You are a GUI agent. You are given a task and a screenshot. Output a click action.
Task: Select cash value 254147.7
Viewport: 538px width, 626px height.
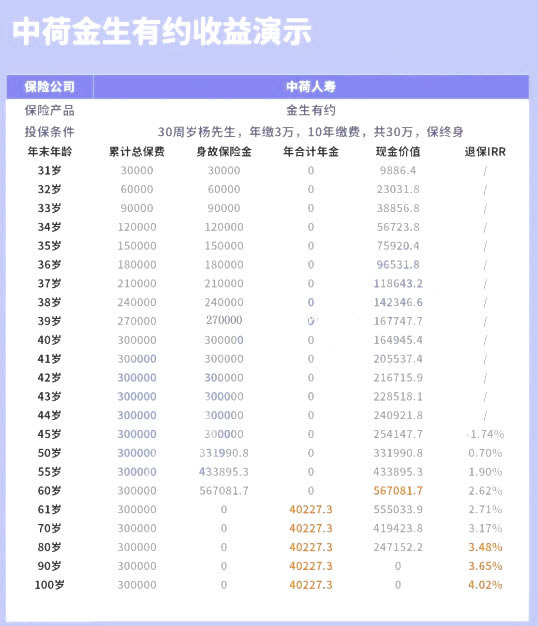point(398,434)
